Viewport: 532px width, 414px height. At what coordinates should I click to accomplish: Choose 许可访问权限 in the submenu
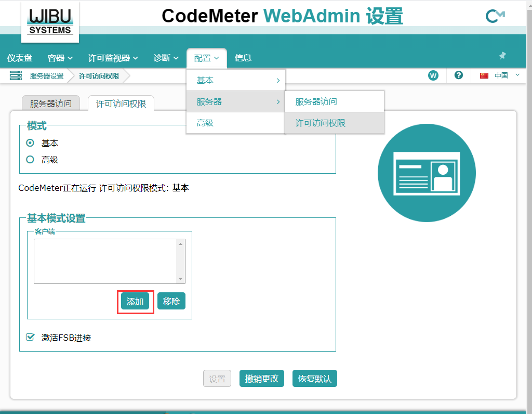[x=335, y=123]
